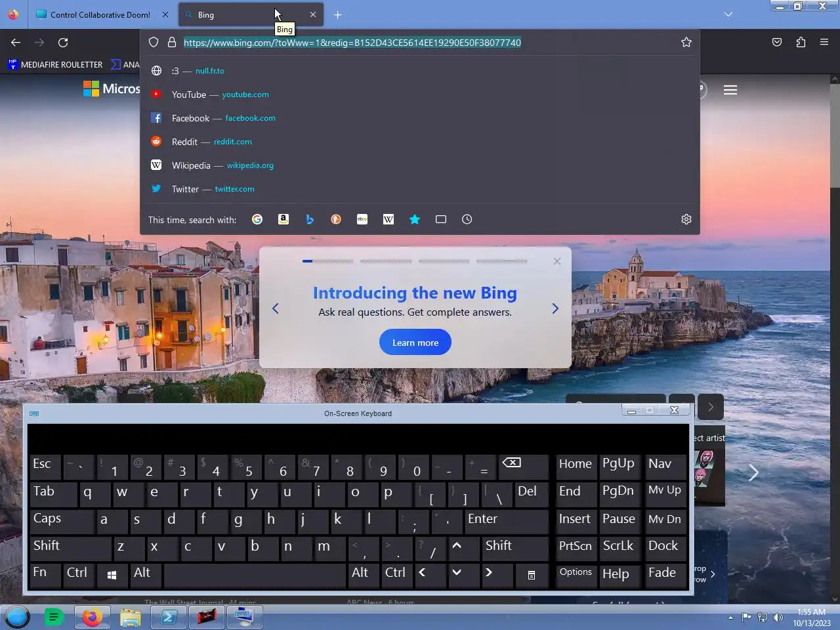Show hidden system tray icons
The width and height of the screenshot is (840, 630).
click(x=730, y=617)
